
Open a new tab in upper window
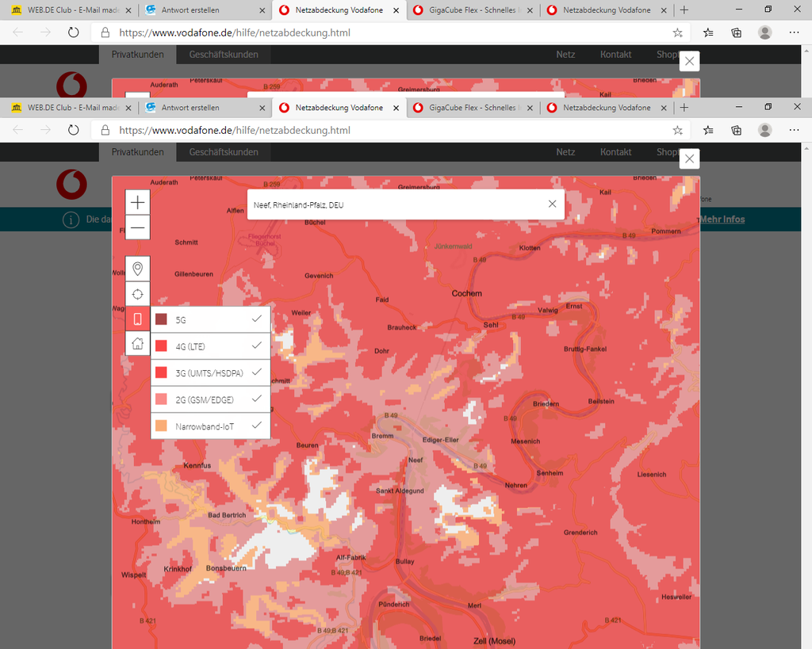click(x=684, y=10)
